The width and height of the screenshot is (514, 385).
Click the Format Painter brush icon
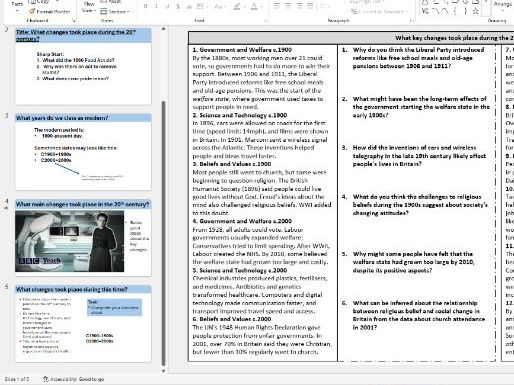tap(32, 11)
